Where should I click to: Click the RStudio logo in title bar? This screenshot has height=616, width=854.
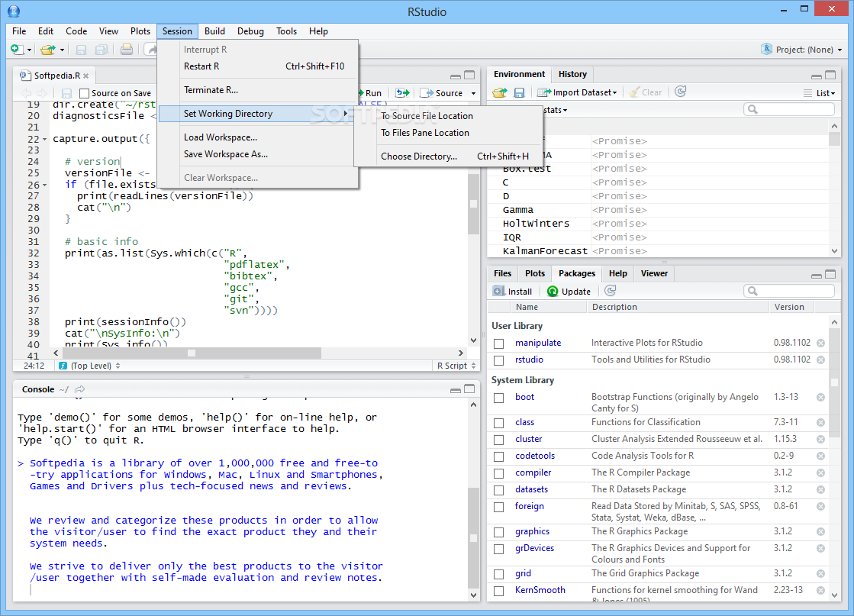point(14,11)
